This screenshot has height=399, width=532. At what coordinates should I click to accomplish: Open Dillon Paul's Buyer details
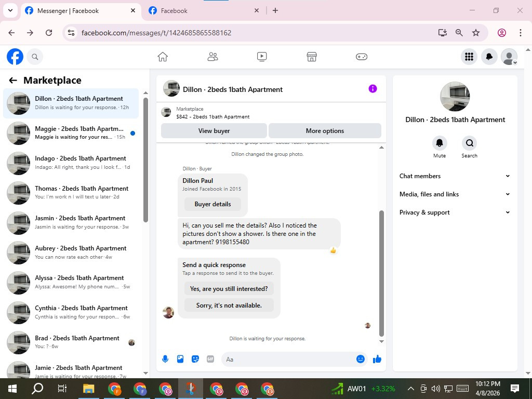coord(212,204)
